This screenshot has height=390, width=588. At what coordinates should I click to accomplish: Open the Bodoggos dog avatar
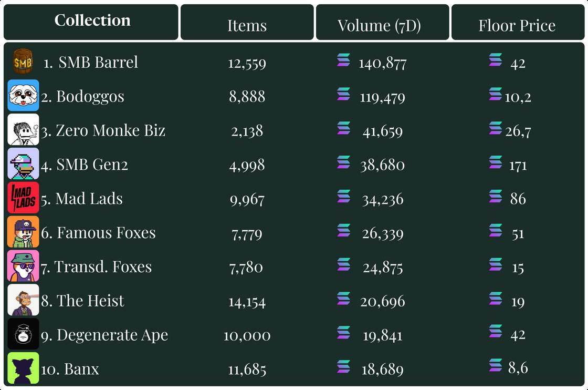pyautogui.click(x=23, y=96)
